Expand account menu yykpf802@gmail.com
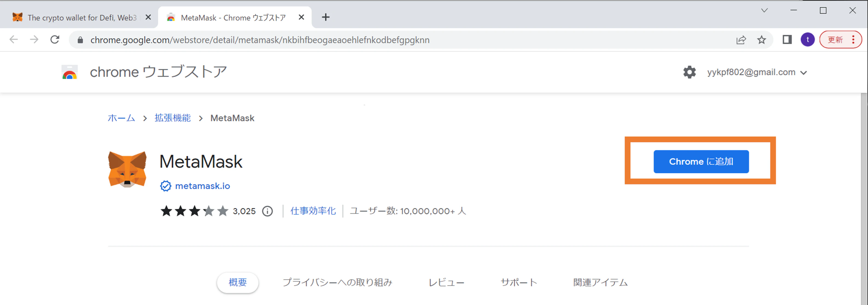Screen dimensions: 868x305 click(x=757, y=72)
